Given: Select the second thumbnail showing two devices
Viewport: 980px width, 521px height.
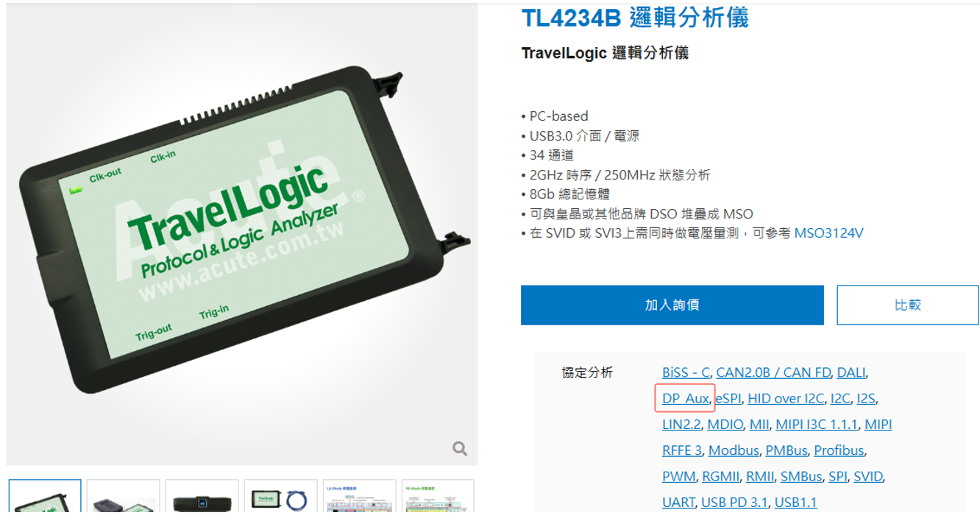Looking at the screenshot, I should pyautogui.click(x=123, y=496).
